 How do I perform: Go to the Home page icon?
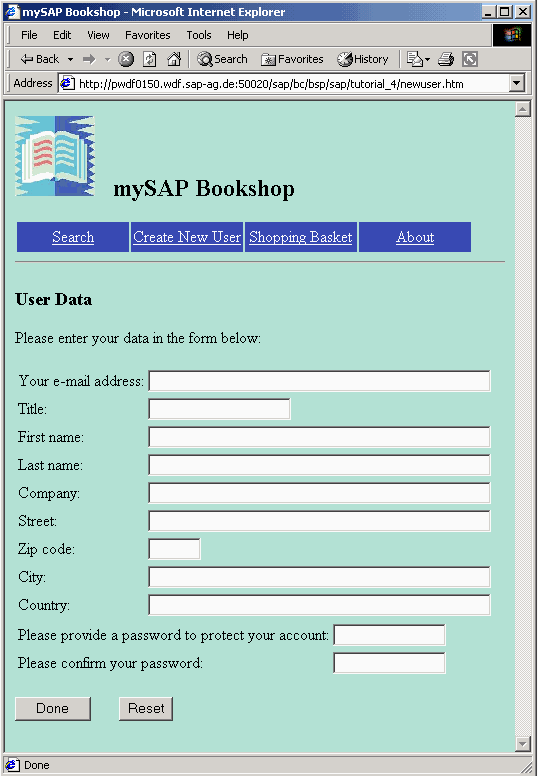pyautogui.click(x=174, y=59)
